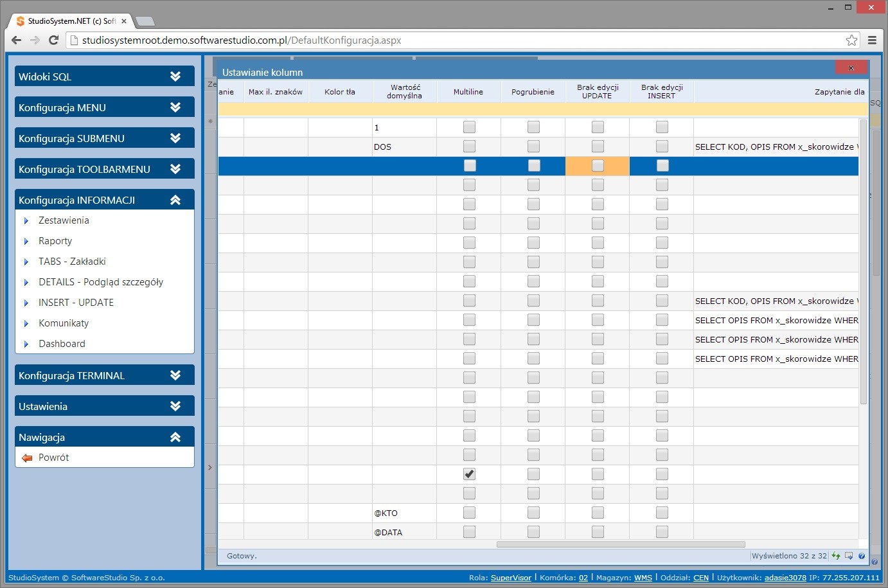The width and height of the screenshot is (888, 588).
Task: Click the green refresh arrows in grid footer
Action: (836, 556)
